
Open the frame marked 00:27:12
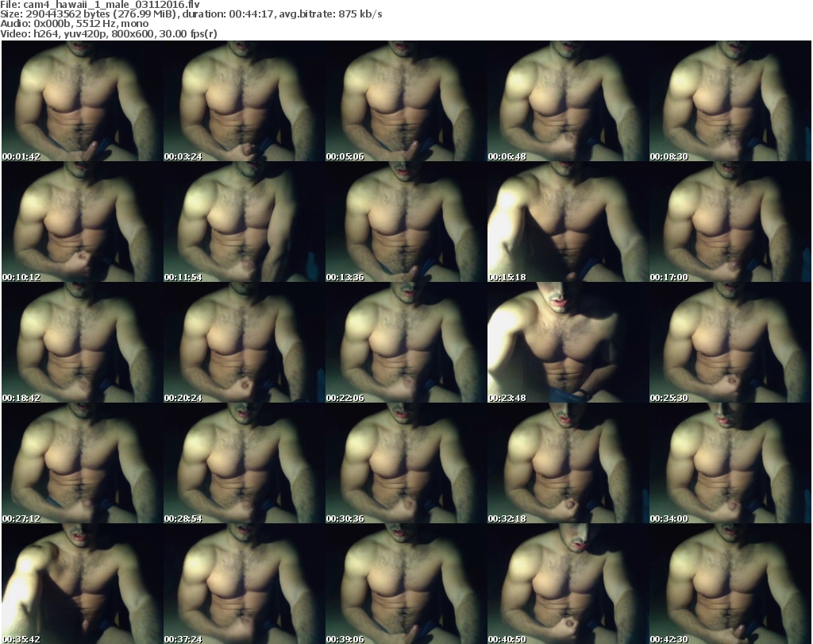[81, 463]
